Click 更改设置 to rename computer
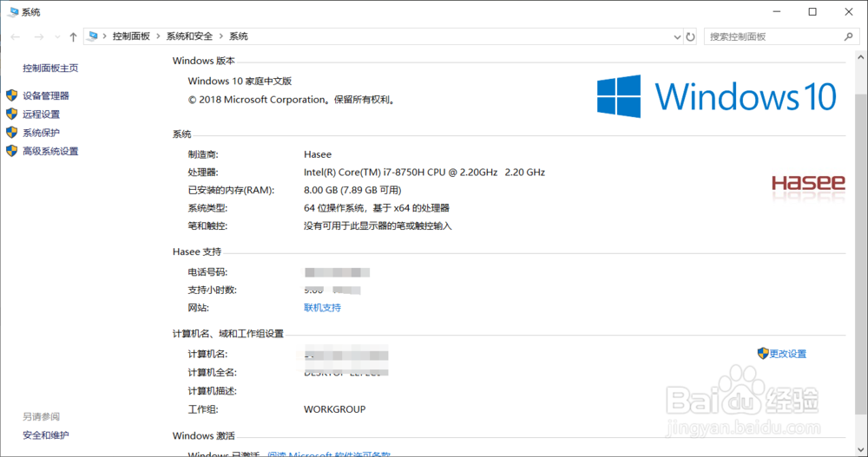The image size is (868, 457). tap(788, 354)
